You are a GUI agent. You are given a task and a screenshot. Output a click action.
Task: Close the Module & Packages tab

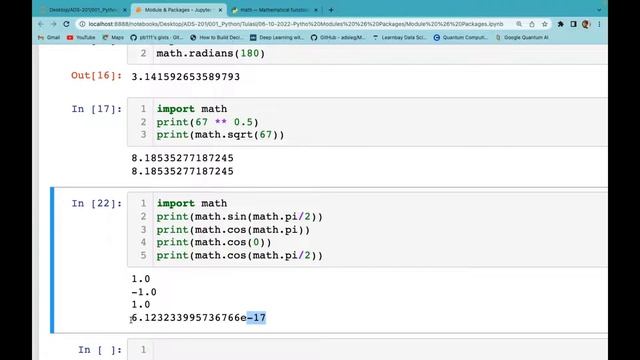[x=220, y=10]
